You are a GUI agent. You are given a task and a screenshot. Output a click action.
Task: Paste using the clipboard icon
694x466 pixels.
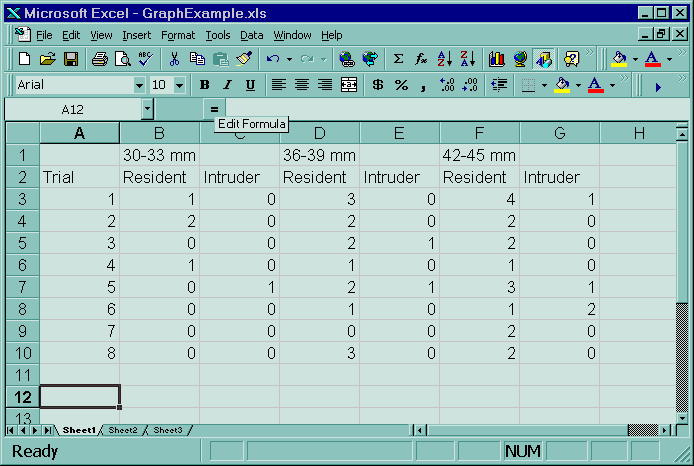pyautogui.click(x=220, y=58)
